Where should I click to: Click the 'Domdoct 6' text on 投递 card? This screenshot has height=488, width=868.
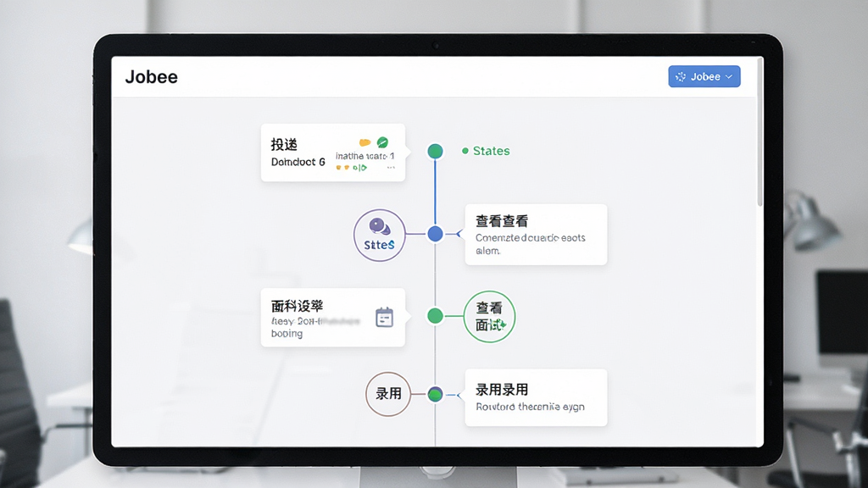[x=298, y=162]
